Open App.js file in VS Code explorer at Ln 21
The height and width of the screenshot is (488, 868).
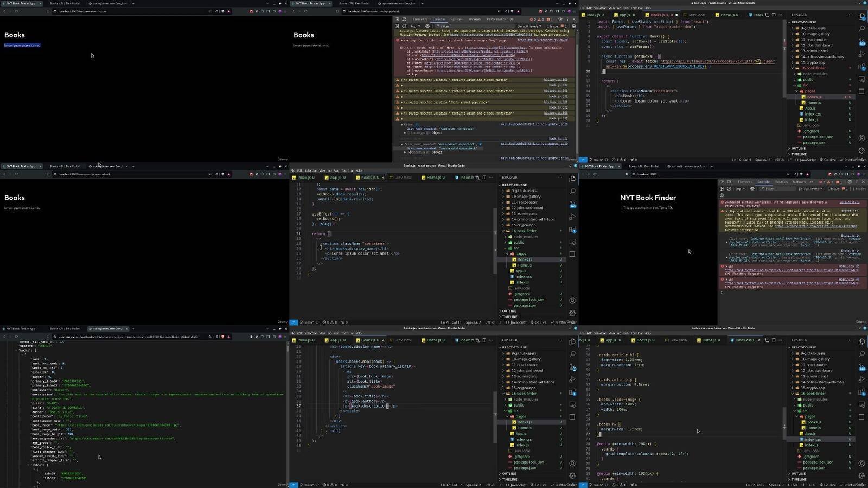tap(521, 271)
